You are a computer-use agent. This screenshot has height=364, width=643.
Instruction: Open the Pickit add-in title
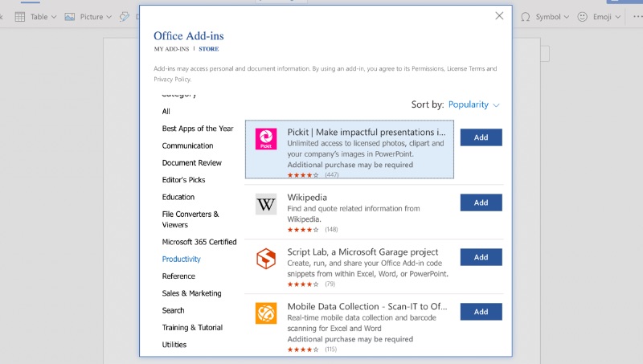coord(367,132)
